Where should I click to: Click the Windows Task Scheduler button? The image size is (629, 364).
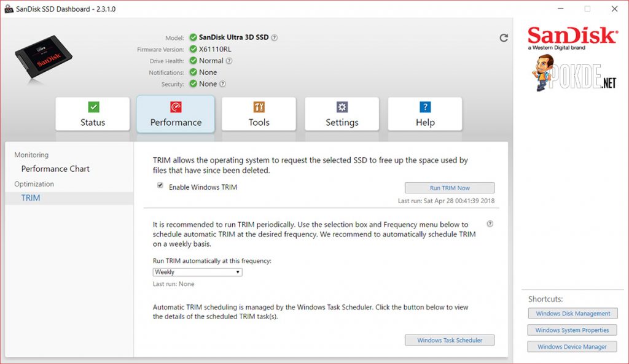(450, 340)
